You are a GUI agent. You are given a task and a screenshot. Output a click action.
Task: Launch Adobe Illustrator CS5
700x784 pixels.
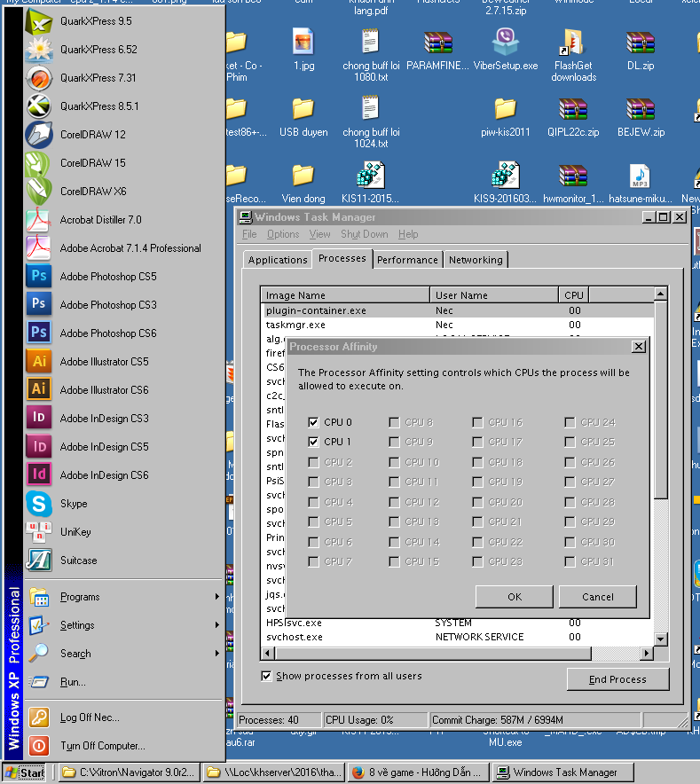[x=104, y=362]
